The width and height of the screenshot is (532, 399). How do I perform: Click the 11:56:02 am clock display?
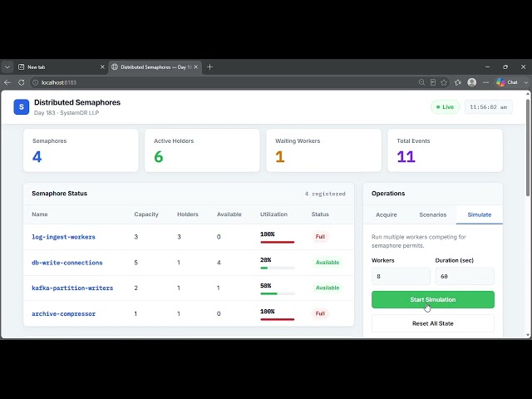(489, 107)
